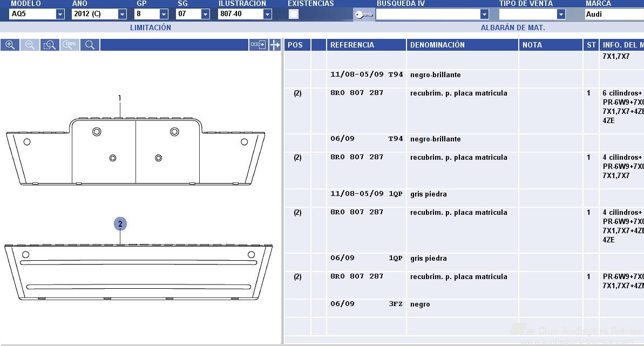Reset illustration zoom to 100%

(70, 45)
